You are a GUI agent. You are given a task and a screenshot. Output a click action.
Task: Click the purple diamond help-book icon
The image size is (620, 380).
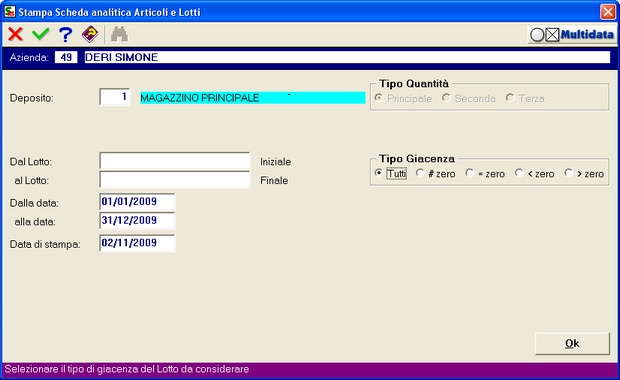point(90,34)
